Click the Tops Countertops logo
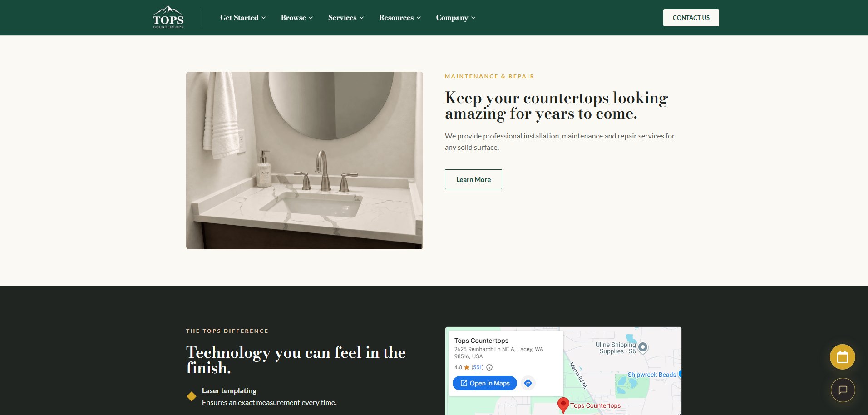868x415 pixels. click(x=168, y=17)
